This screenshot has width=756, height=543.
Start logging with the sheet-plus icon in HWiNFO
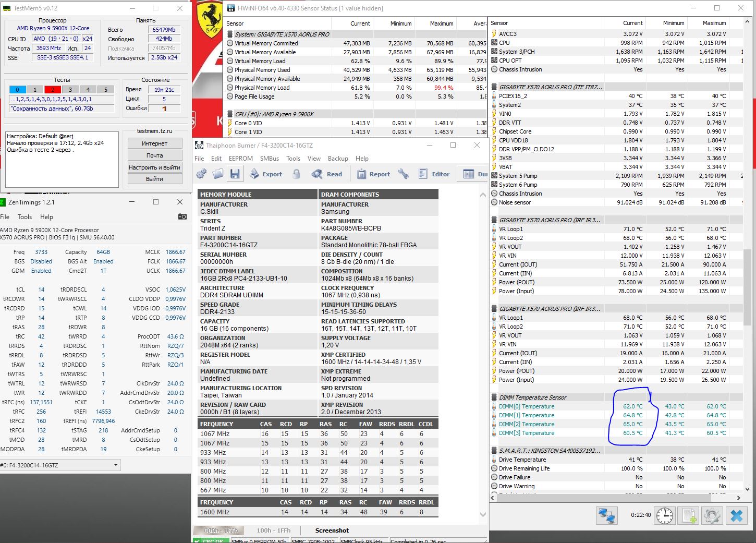coord(689,515)
